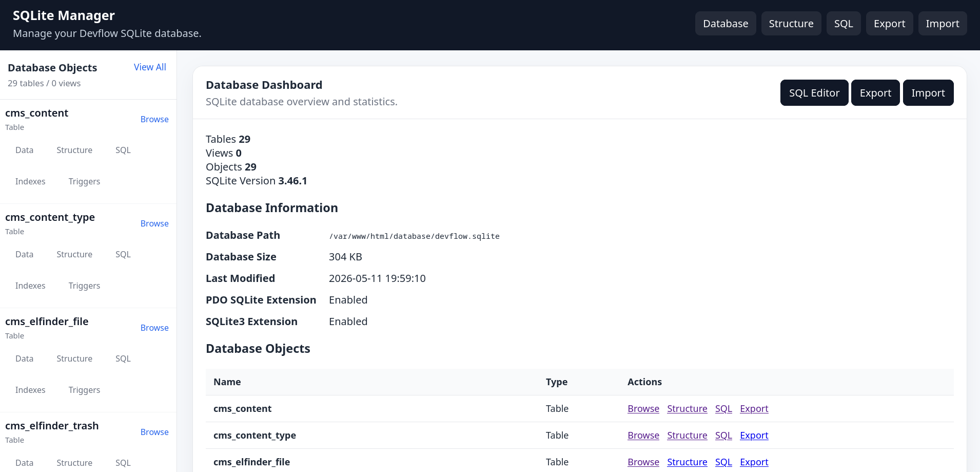This screenshot has width=980, height=472.
Task: Open the Structure menu in top navigation
Action: (791, 24)
